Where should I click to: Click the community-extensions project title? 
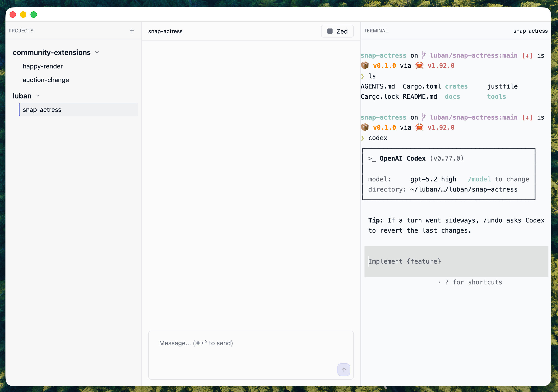[x=52, y=53]
